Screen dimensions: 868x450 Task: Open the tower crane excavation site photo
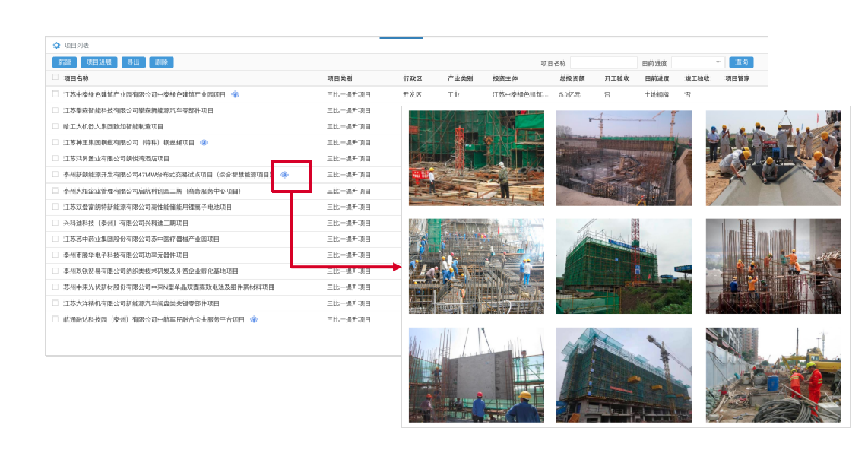(624, 158)
